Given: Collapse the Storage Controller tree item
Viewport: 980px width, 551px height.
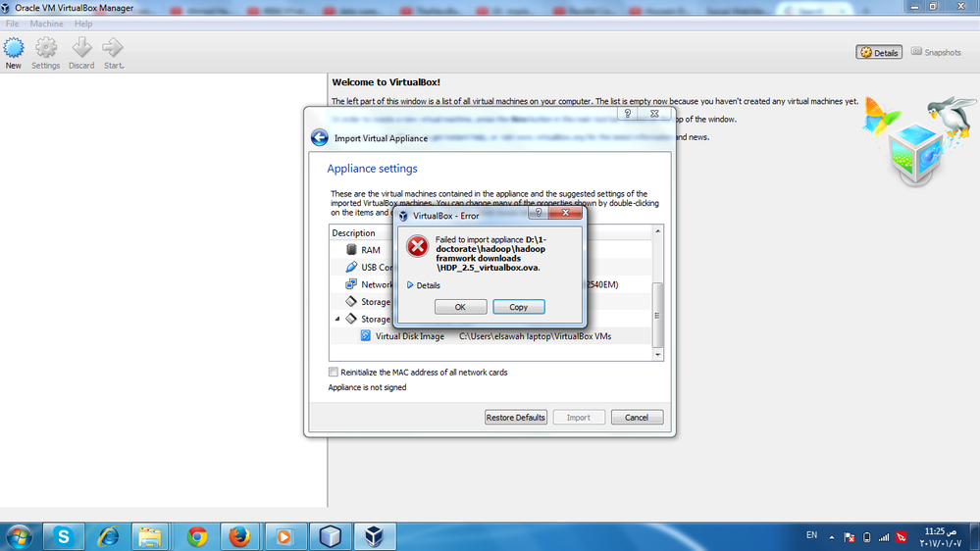Looking at the screenshot, I should pyautogui.click(x=337, y=319).
